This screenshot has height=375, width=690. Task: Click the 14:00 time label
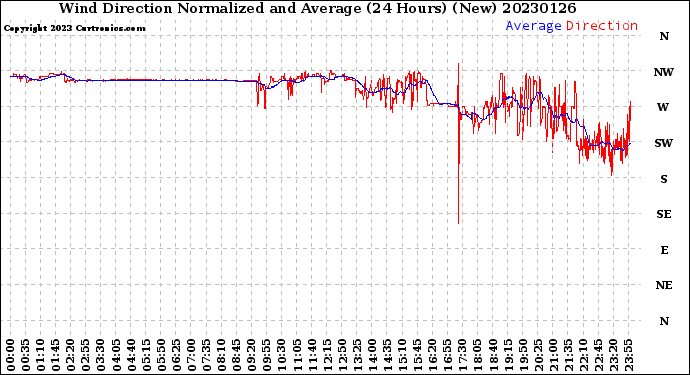(x=372, y=355)
